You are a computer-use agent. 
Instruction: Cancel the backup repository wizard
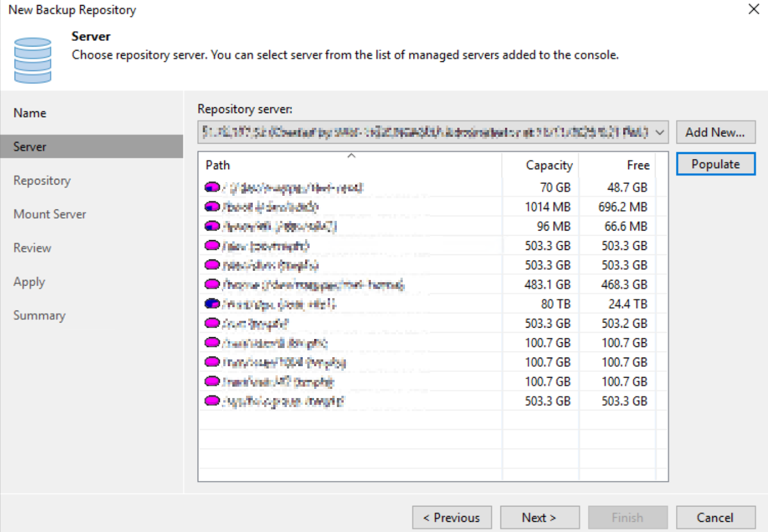pyautogui.click(x=715, y=517)
